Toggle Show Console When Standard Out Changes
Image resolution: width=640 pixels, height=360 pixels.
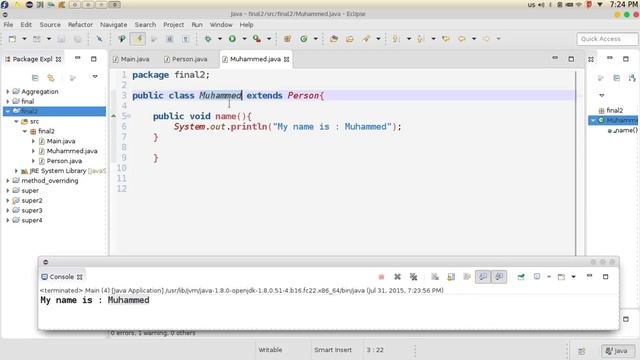coord(483,277)
